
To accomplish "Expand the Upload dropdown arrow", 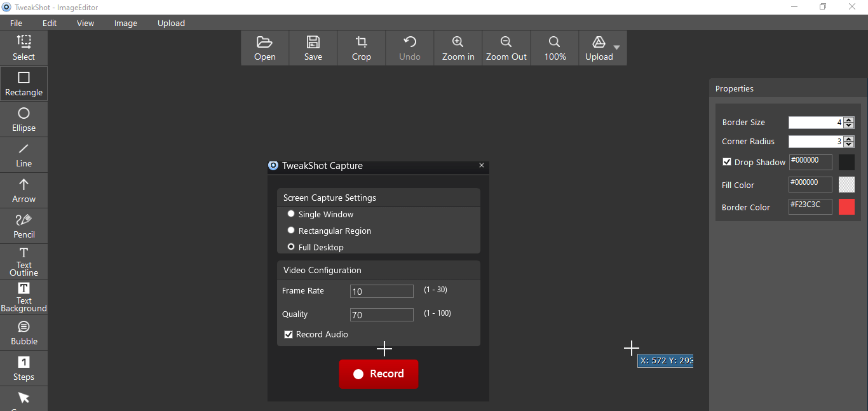I will point(617,48).
